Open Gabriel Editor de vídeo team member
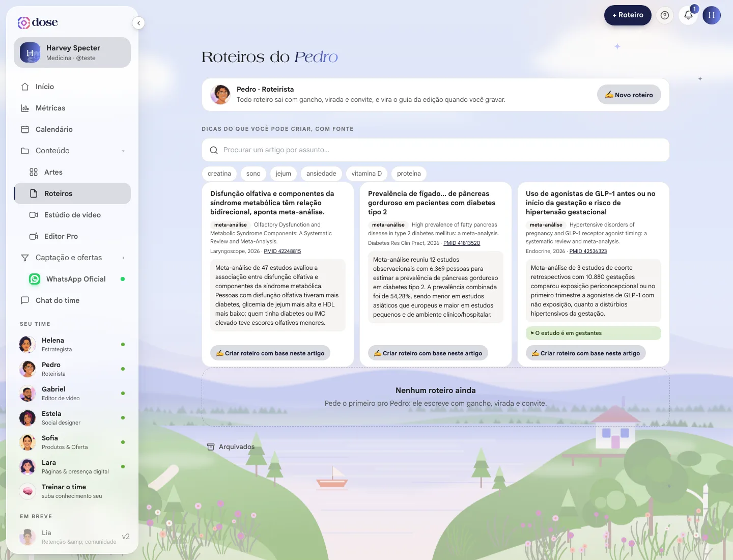The width and height of the screenshot is (733, 560). pyautogui.click(x=72, y=394)
